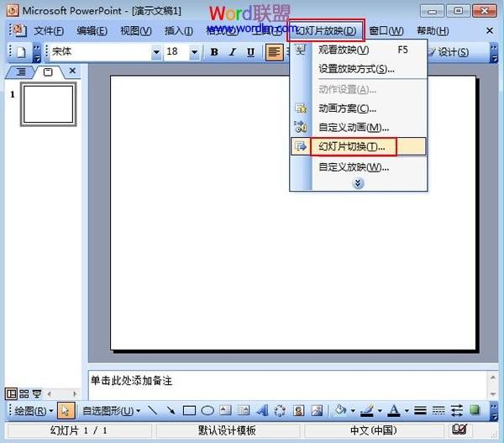Image resolution: width=504 pixels, height=443 pixels.
Task: Click the notes pane scroll down arrow
Action: click(493, 394)
